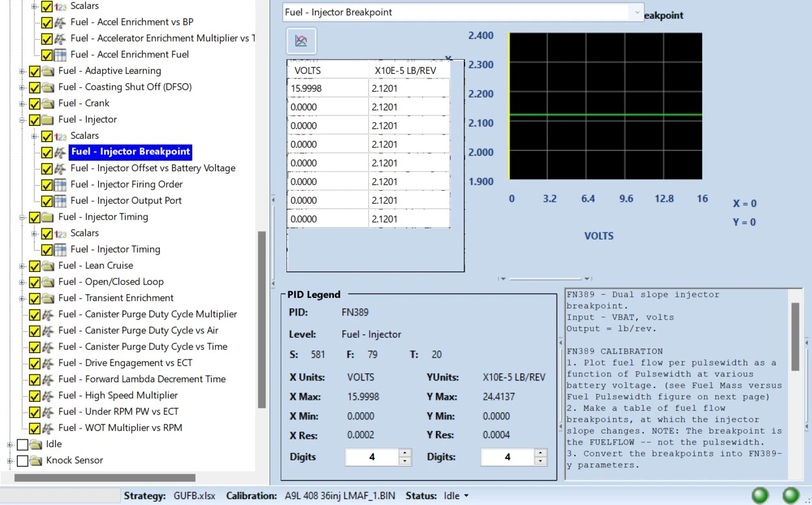Viewport: 812px width, 505px height.
Task: Click 123 Scalars icon under Fuel - Injector Timing
Action: 60,233
